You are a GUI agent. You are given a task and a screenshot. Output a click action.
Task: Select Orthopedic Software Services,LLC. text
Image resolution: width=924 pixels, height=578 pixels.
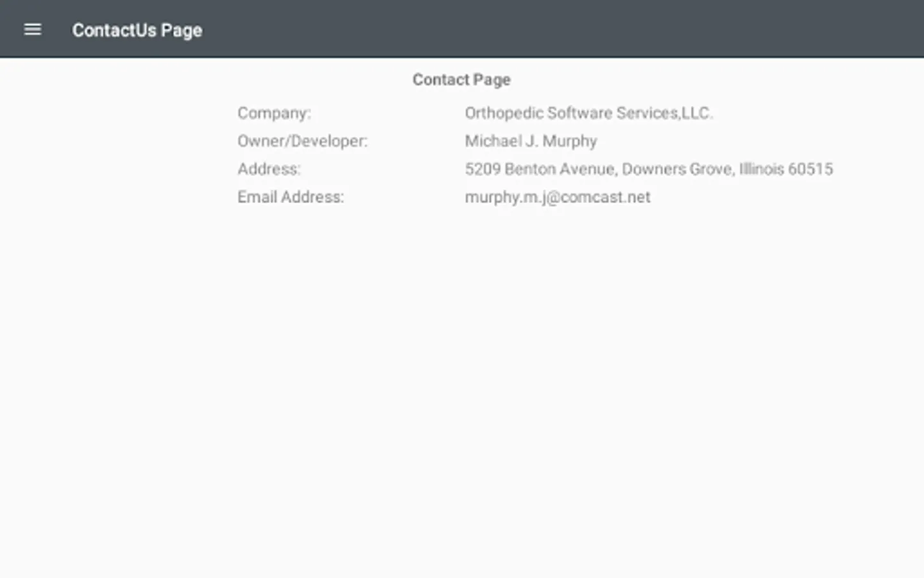[x=588, y=113]
